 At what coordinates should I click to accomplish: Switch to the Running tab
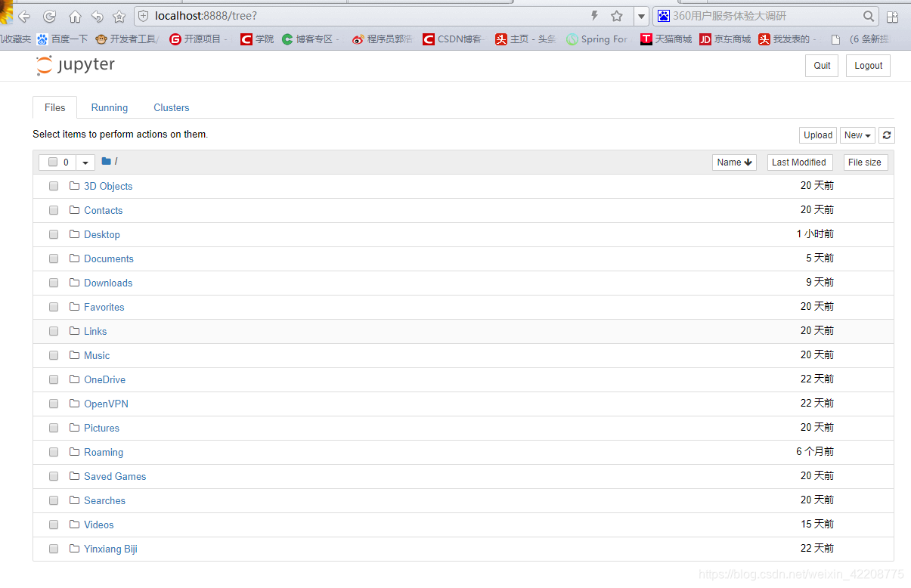110,107
